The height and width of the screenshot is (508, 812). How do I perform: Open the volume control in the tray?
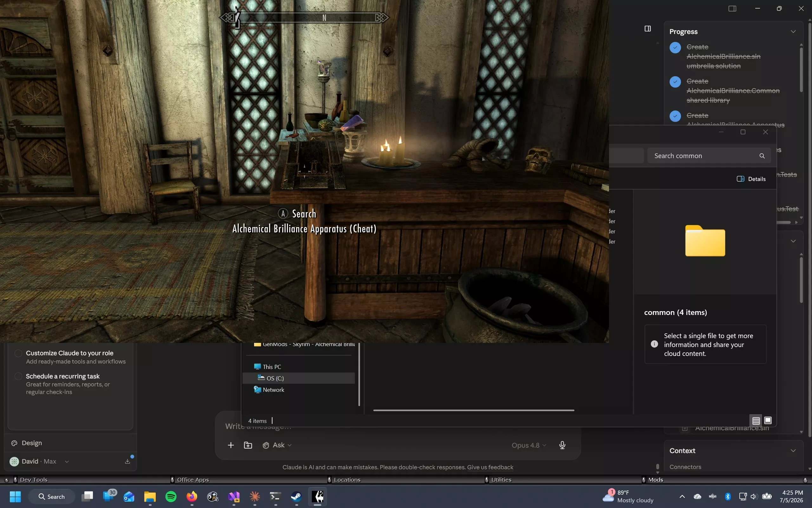[x=754, y=496]
